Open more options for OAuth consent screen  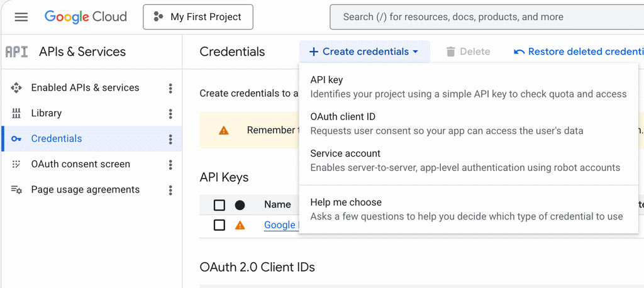click(170, 164)
